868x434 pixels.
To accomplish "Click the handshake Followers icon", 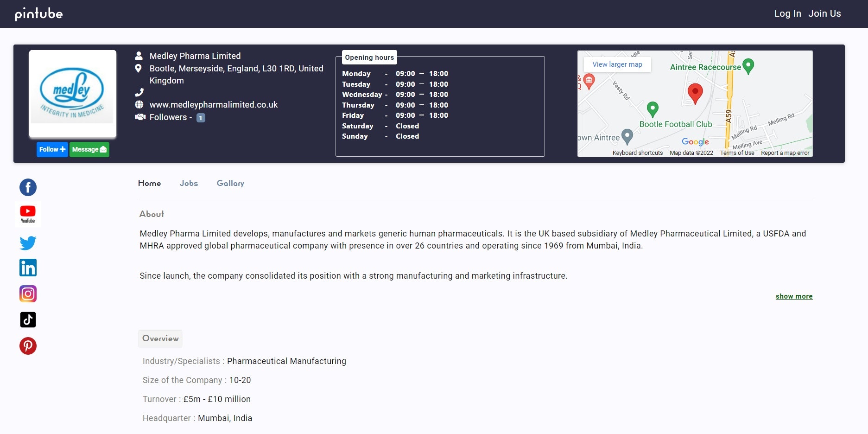I will click(x=140, y=117).
